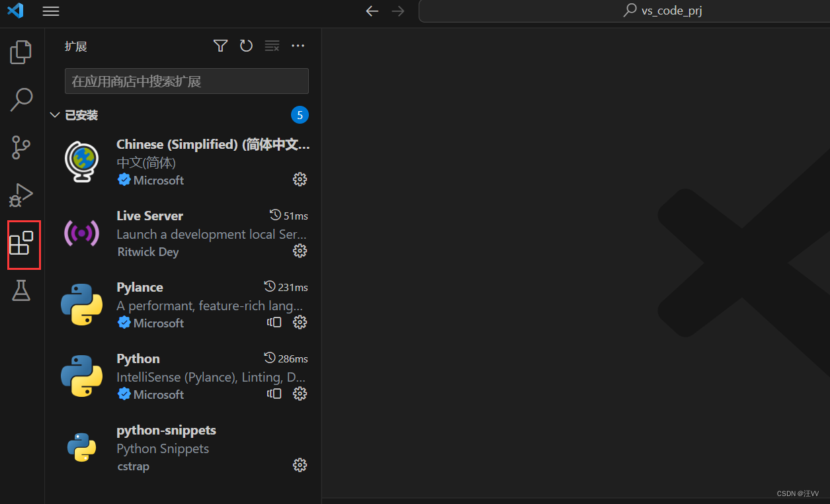Click the Chinese language pack globe icon
The image size is (830, 504).
[82, 162]
